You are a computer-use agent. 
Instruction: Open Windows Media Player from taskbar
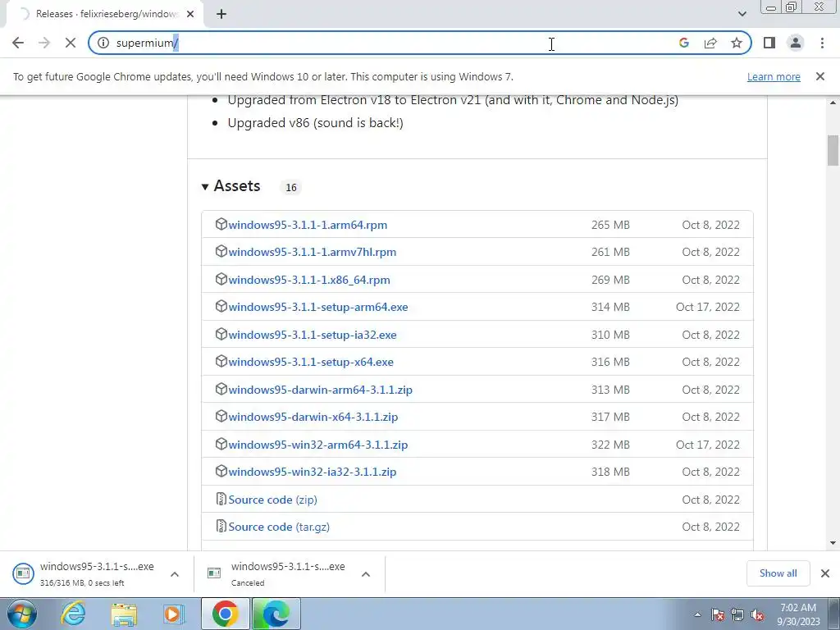[x=173, y=614]
